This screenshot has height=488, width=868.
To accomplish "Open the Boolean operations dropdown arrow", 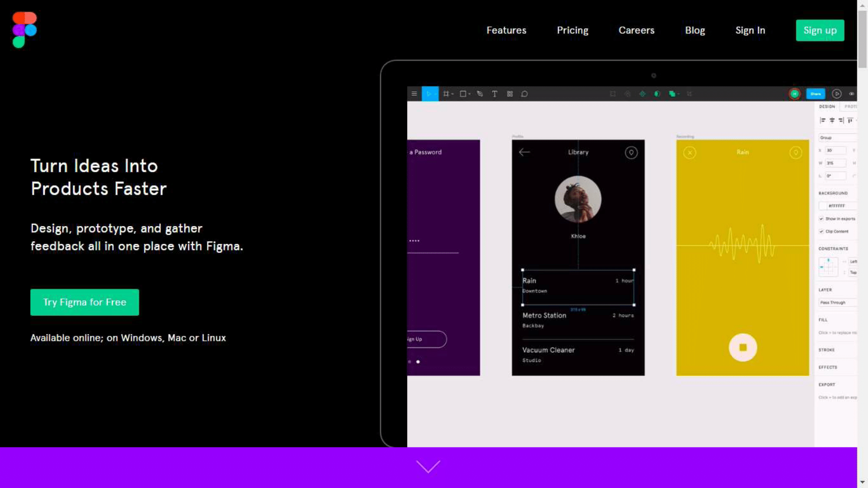I will 678,94.
